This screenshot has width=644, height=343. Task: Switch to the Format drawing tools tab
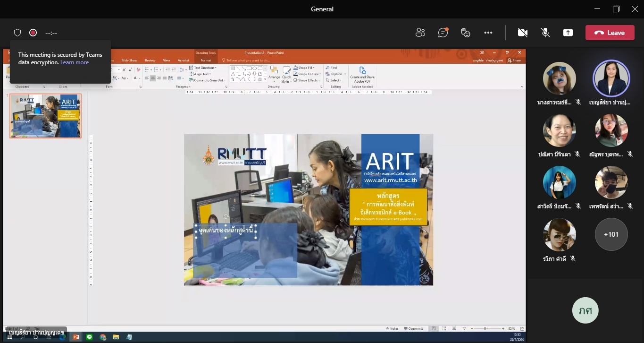(206, 60)
